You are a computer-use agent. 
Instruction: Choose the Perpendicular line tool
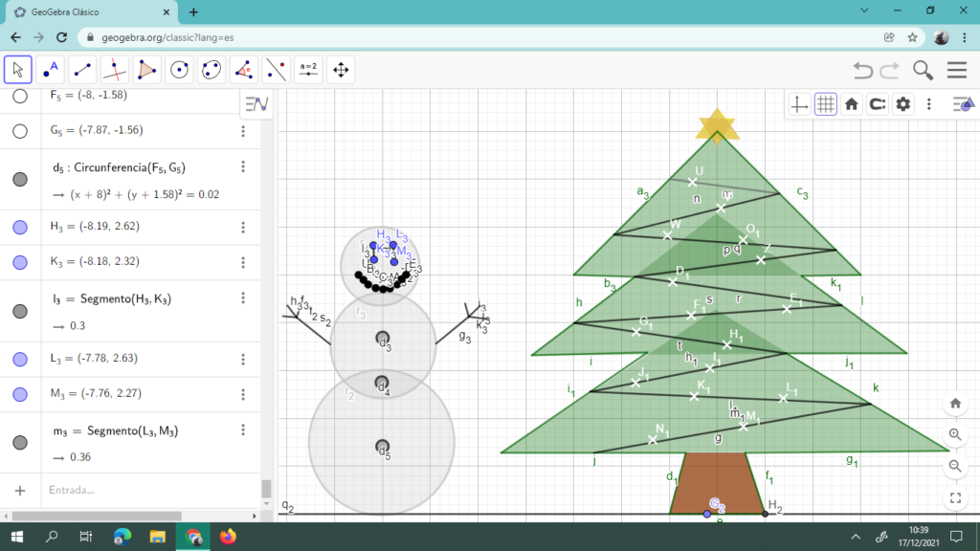[115, 70]
